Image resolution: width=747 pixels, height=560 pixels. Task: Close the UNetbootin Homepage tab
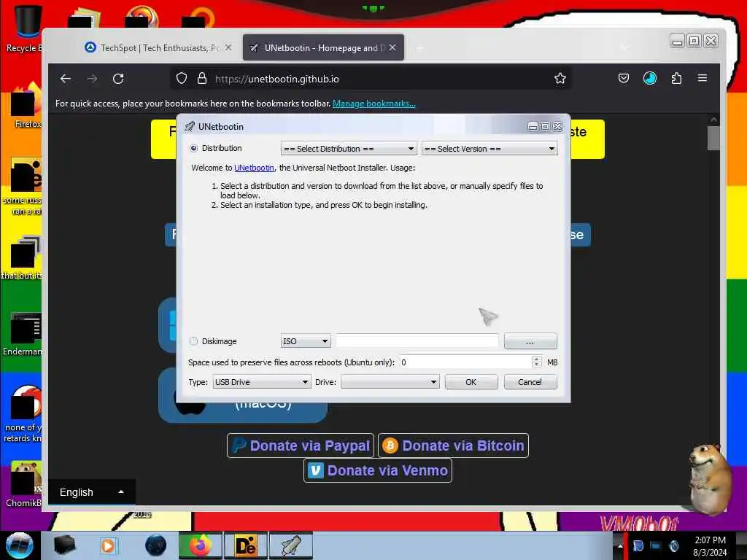coord(392,47)
